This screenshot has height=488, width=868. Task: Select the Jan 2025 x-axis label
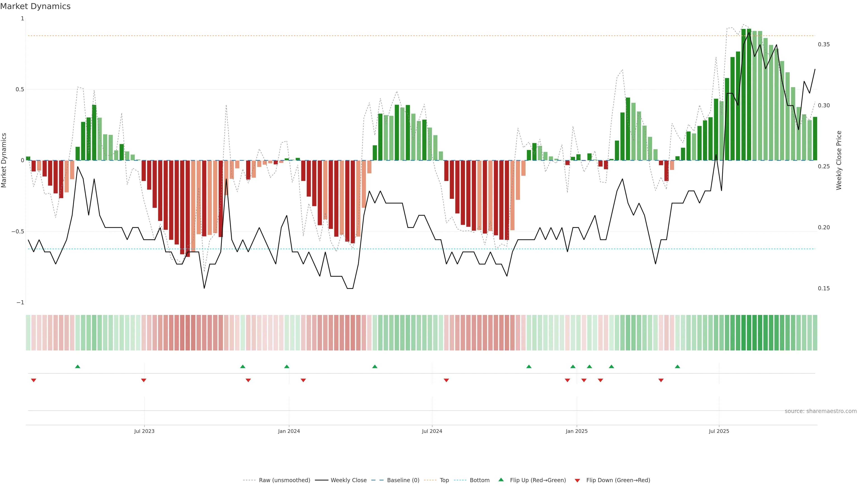(x=577, y=431)
